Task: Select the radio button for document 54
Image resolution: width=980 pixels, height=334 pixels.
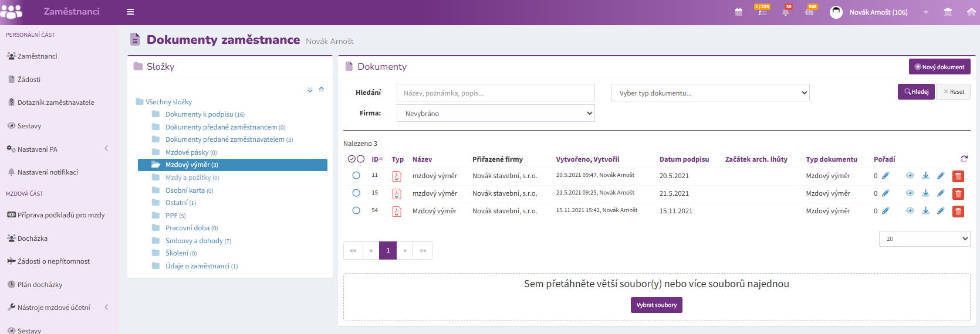Action: click(x=356, y=210)
